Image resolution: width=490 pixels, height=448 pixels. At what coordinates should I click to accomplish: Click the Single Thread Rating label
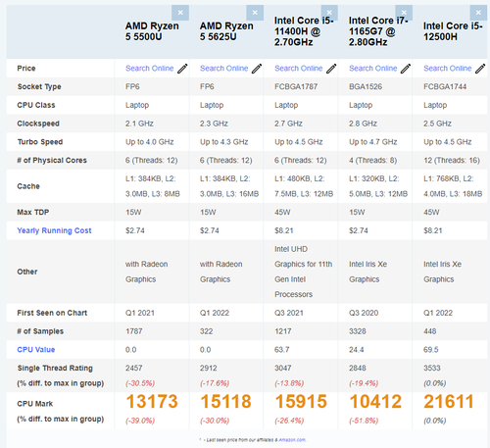[55, 369]
